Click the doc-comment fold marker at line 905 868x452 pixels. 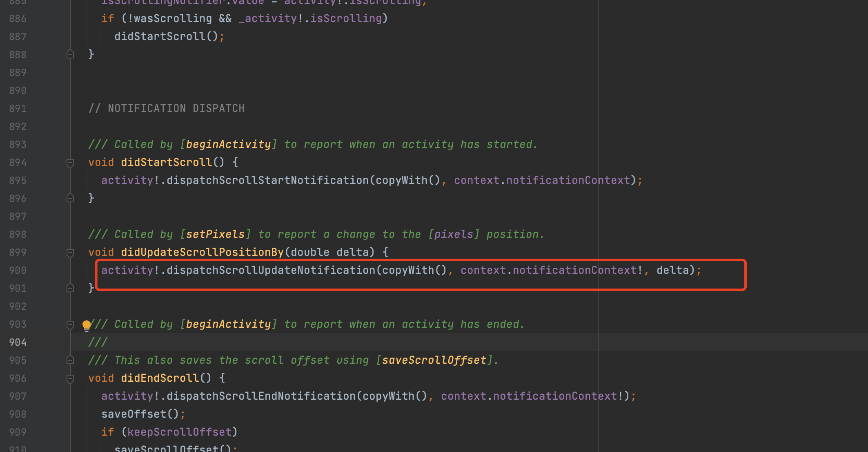70,360
